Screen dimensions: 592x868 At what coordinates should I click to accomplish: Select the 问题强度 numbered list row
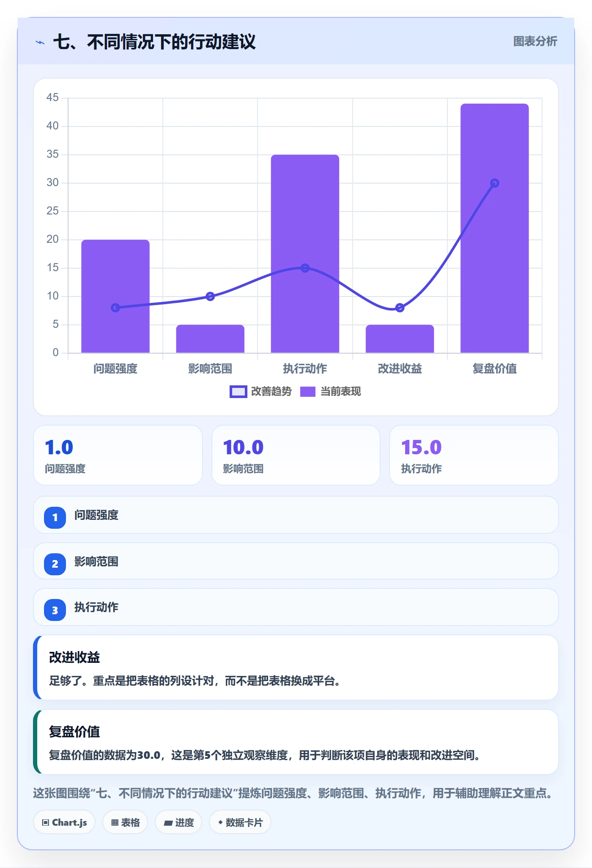coord(296,515)
